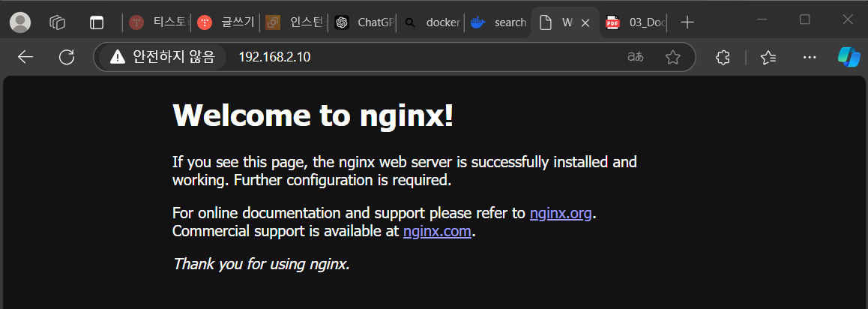Open the workspaces icon
Screen dimensions: 868x309
58,22
